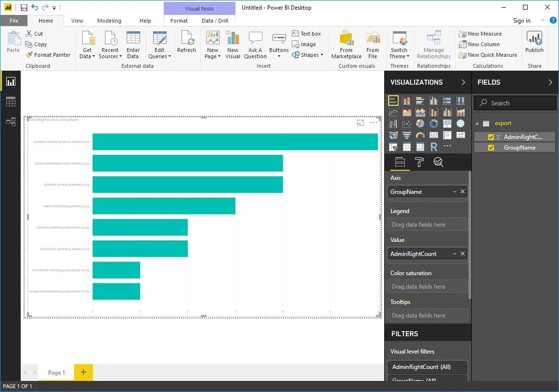Open AdminRightCount dropdown arrow in Value well
The width and height of the screenshot is (559, 392).
coord(455,254)
